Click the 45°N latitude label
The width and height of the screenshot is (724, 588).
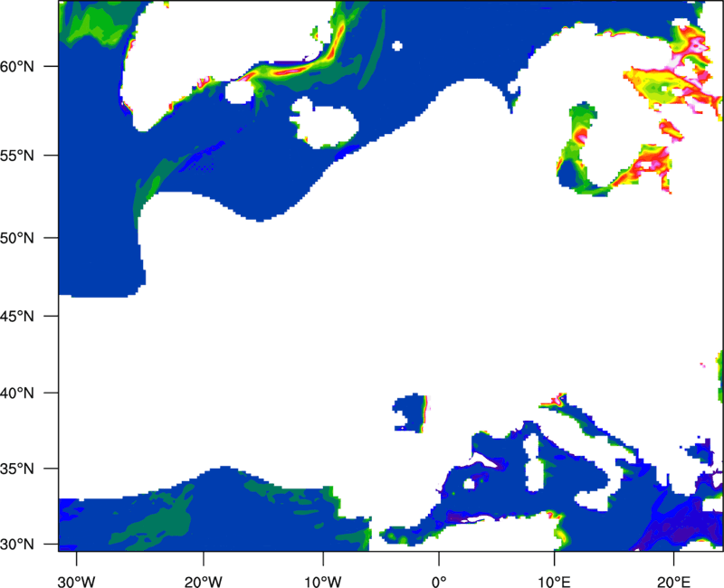point(17,316)
